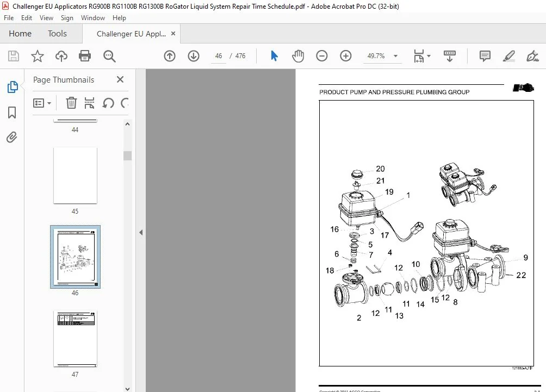
Task: Open the Bookmarks sidebar panel
Action: [12, 113]
